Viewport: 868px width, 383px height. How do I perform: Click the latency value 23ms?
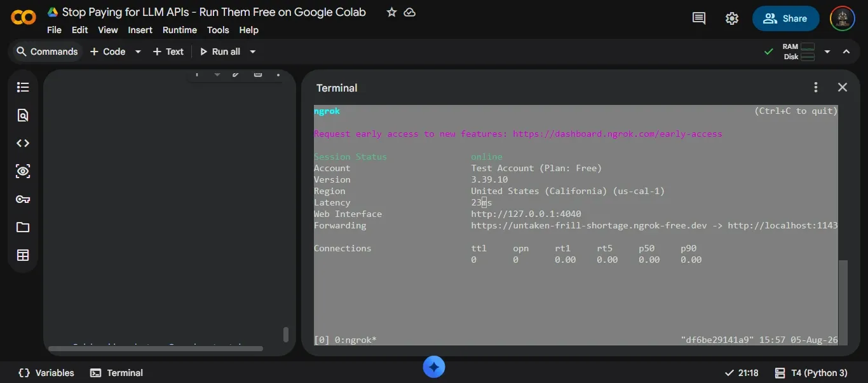pos(482,202)
